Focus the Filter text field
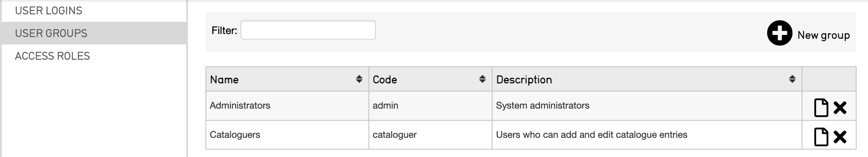 [x=308, y=30]
